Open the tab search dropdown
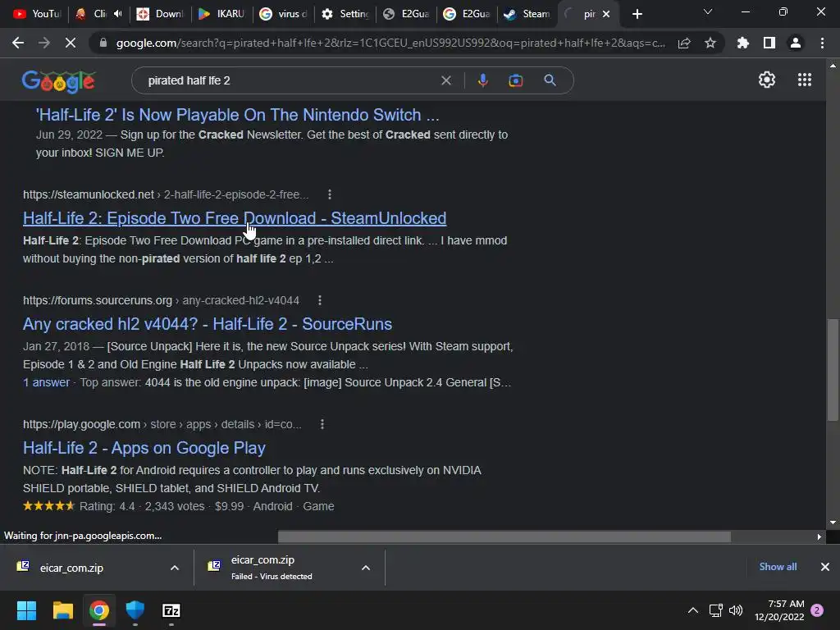This screenshot has height=630, width=840. click(708, 11)
